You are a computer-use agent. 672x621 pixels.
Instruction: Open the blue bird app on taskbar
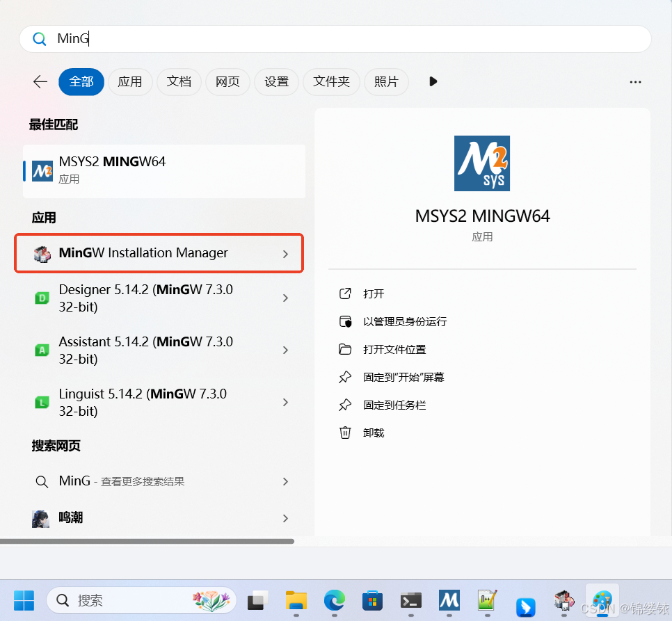click(525, 606)
